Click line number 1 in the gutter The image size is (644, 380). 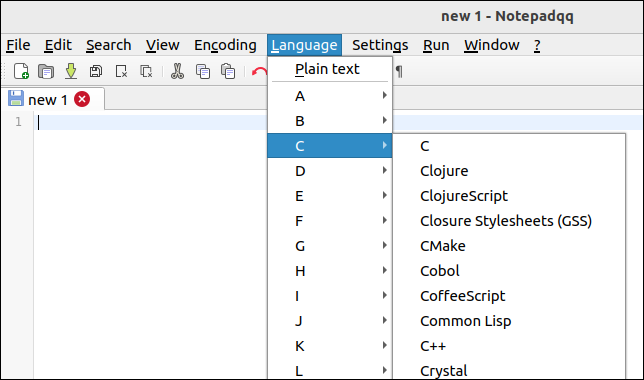pos(18,122)
